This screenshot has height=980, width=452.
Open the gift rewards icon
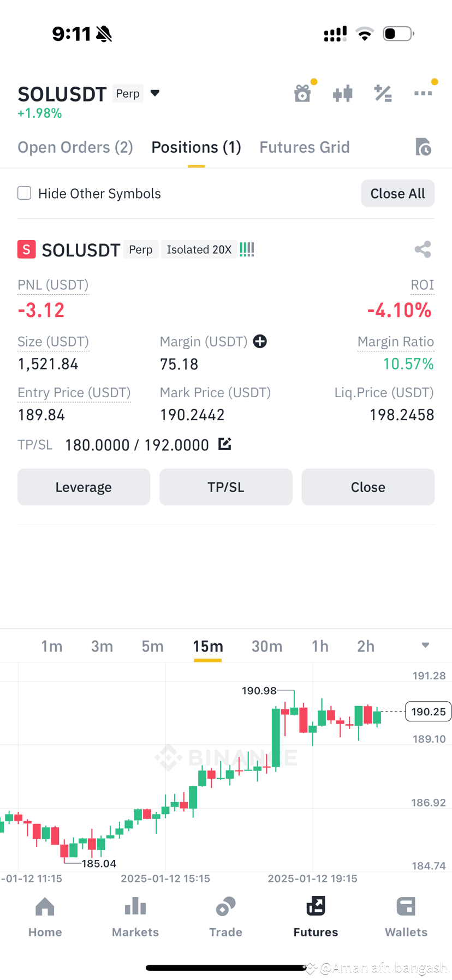[303, 93]
